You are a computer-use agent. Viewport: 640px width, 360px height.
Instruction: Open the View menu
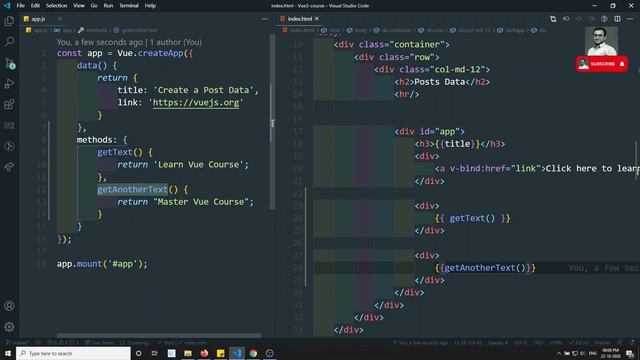coord(79,6)
